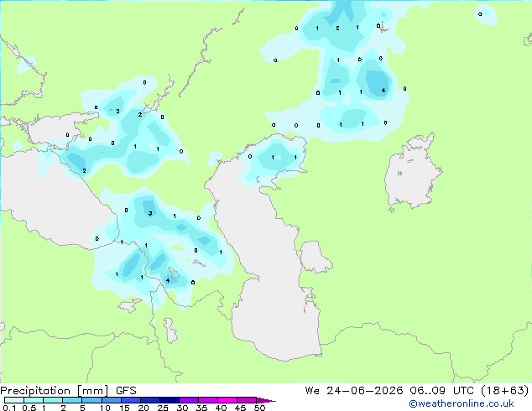The width and height of the screenshot is (532, 411).
Task: Select the 40–45 mm magenta legend swatch
Action: [x=227, y=400]
